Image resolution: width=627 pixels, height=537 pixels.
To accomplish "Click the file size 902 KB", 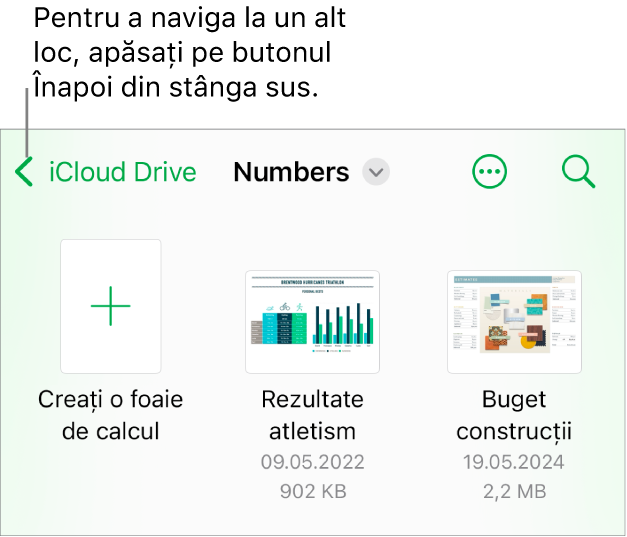I will click(313, 491).
